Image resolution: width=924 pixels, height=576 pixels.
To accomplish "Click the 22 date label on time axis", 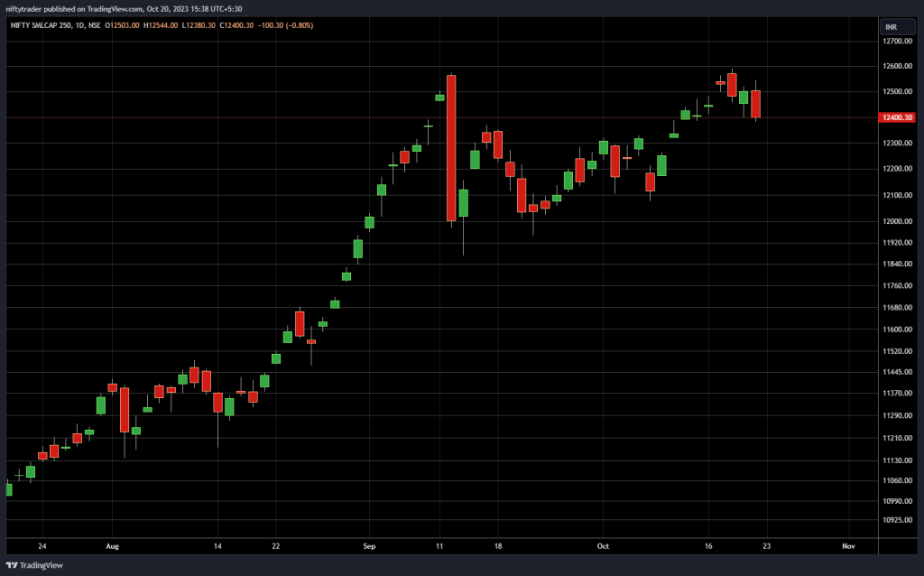I will [x=276, y=546].
